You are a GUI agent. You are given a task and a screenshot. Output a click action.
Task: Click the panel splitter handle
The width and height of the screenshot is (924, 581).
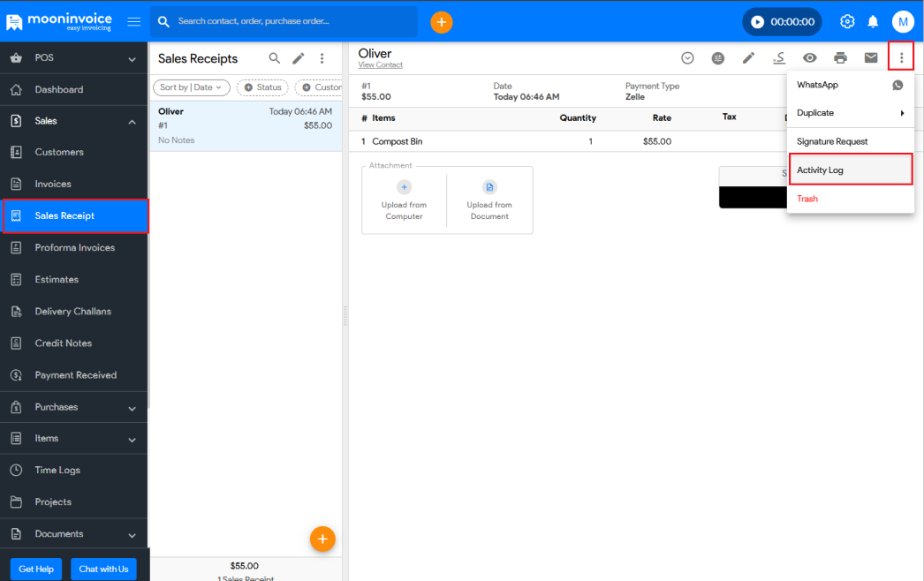point(345,316)
